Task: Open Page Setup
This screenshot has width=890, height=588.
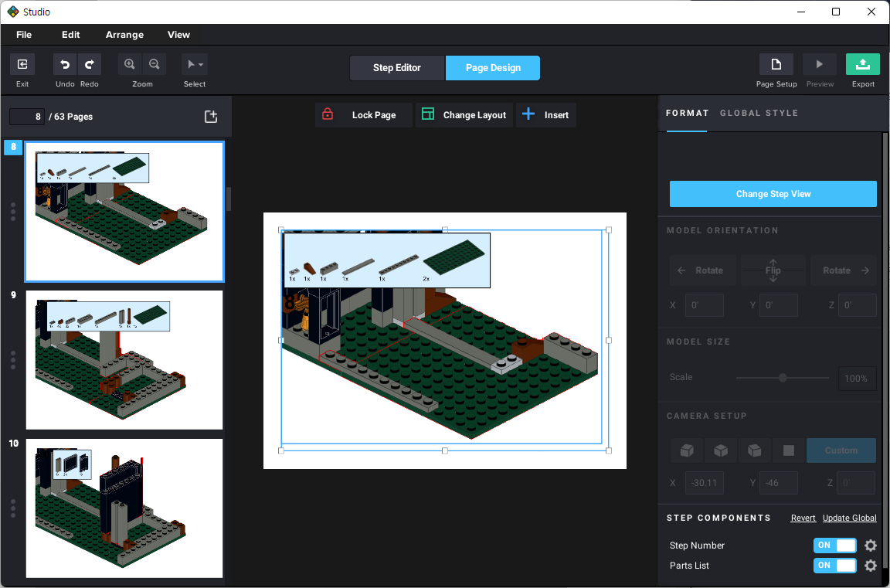Action: 776,64
